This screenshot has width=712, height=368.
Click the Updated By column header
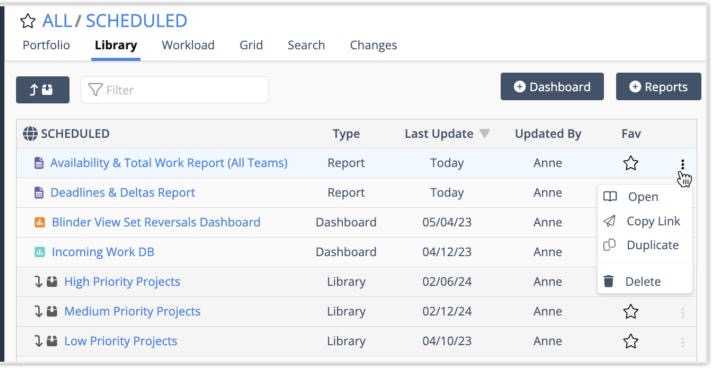point(548,134)
